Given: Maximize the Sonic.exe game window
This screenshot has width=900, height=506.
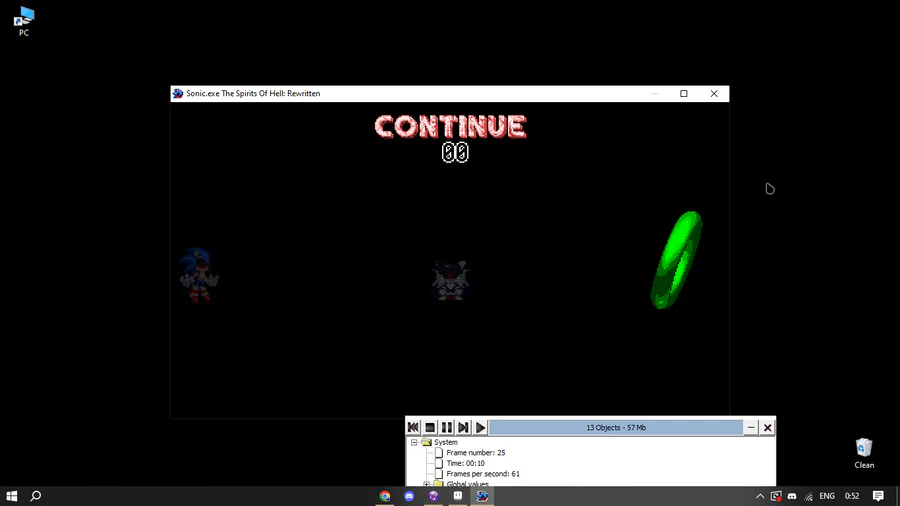Looking at the screenshot, I should (684, 94).
